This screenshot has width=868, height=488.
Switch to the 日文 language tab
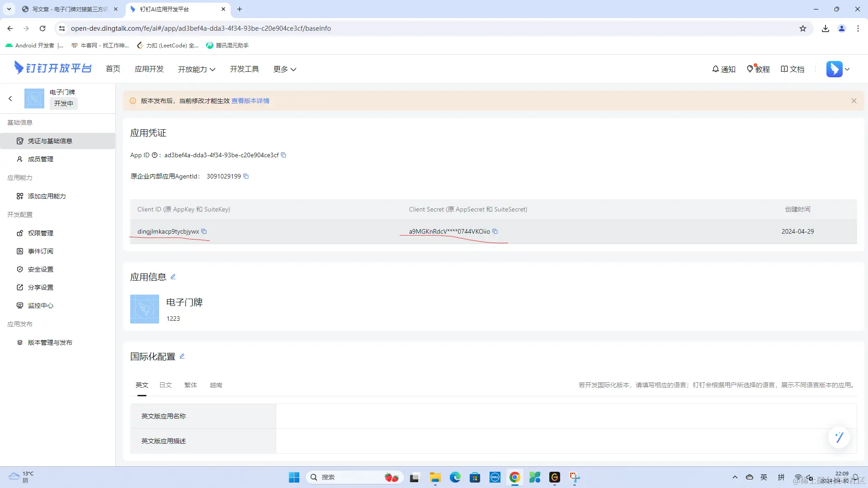click(165, 385)
